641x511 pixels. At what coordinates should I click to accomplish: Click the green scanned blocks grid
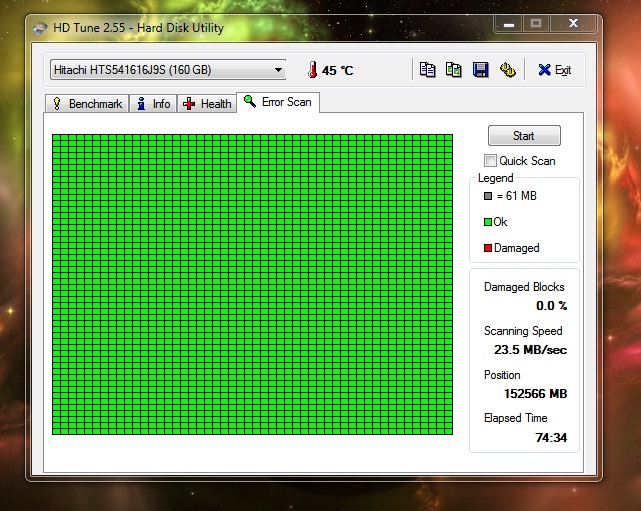pos(253,285)
